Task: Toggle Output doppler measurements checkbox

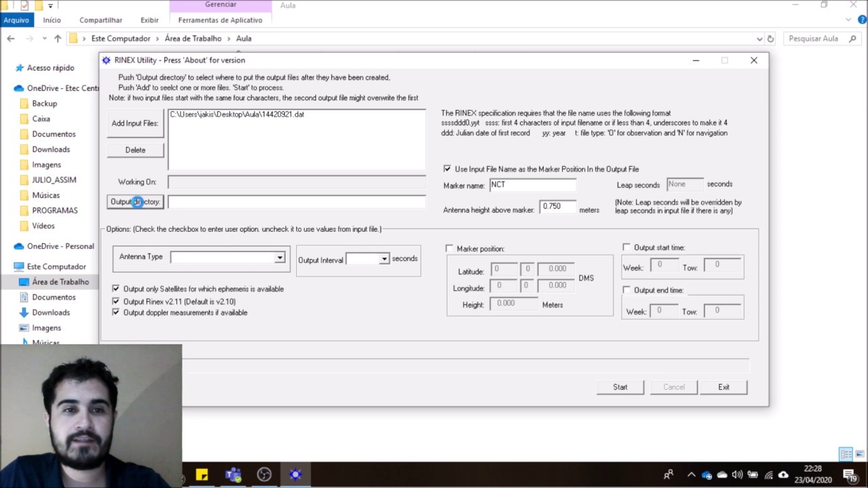Action: (x=115, y=312)
